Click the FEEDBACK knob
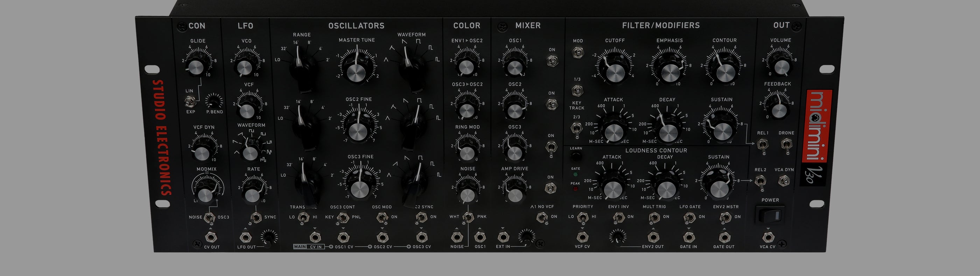Screen dimensions: 980x276 tap(778, 110)
